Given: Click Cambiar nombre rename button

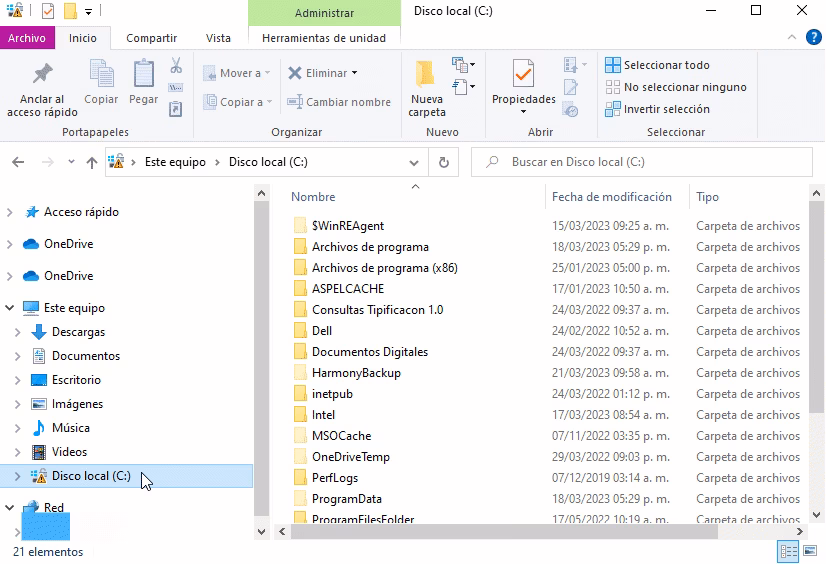Looking at the screenshot, I should pyautogui.click(x=339, y=102).
